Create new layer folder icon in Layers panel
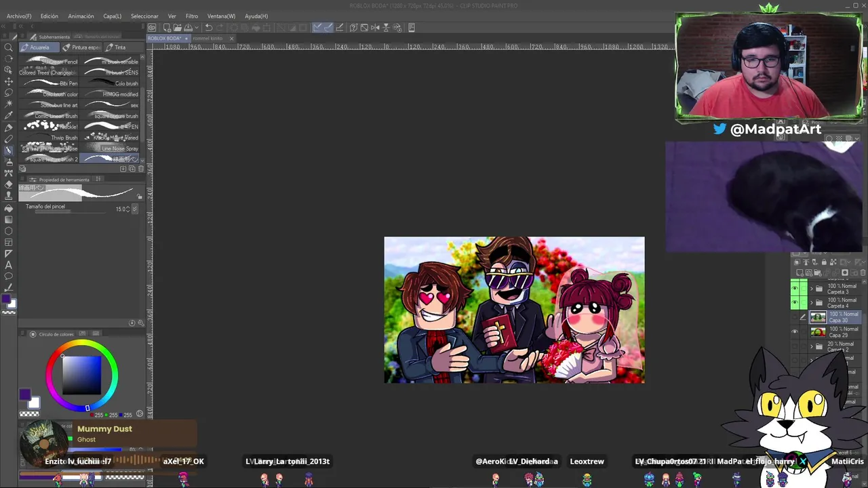Screen dimensions: 868x488 pos(816,272)
